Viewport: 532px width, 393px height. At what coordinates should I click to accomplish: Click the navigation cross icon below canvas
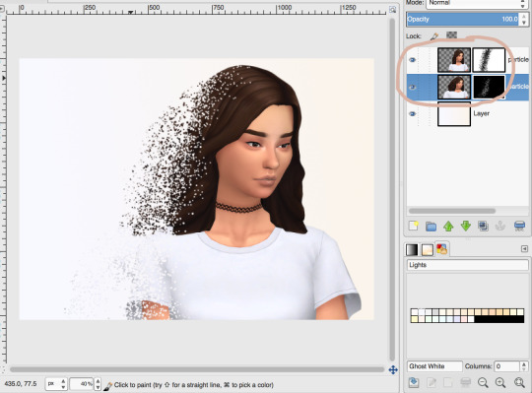393,369
